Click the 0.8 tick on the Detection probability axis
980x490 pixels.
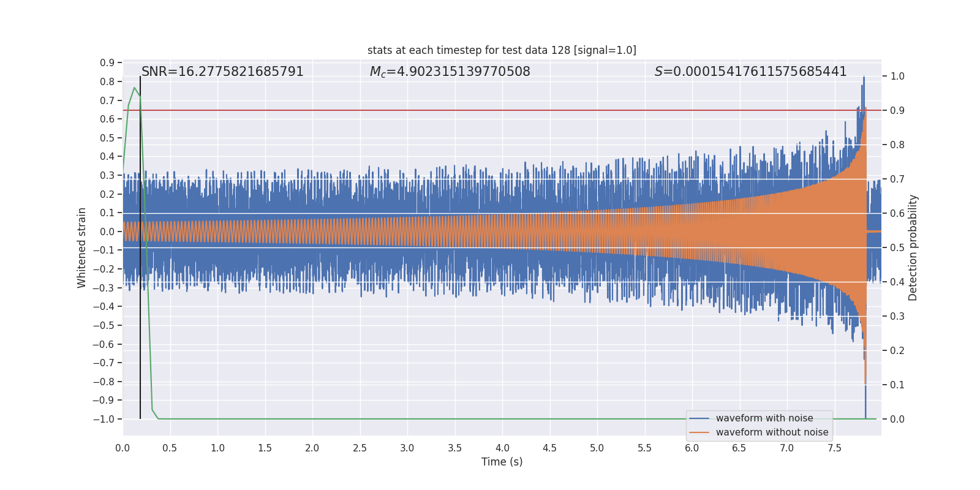click(x=897, y=145)
